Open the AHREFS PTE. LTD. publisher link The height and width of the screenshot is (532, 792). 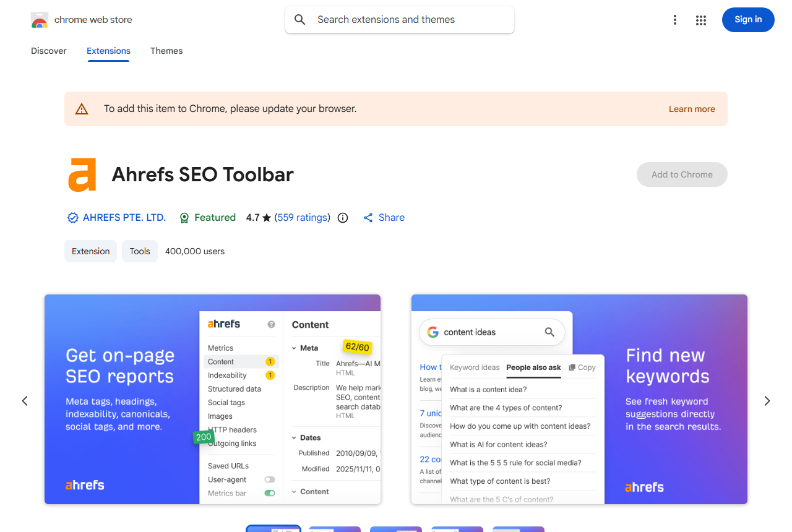pos(124,218)
